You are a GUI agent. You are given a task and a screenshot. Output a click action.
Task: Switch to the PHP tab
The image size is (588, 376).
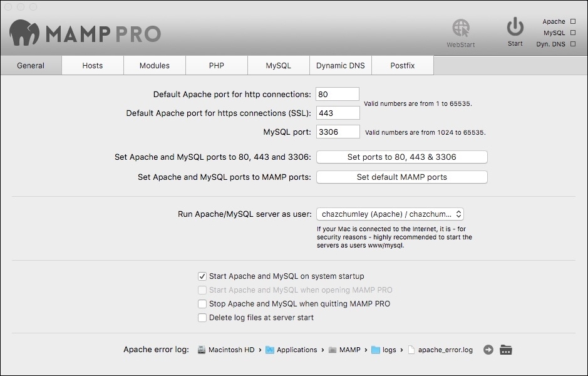click(217, 66)
